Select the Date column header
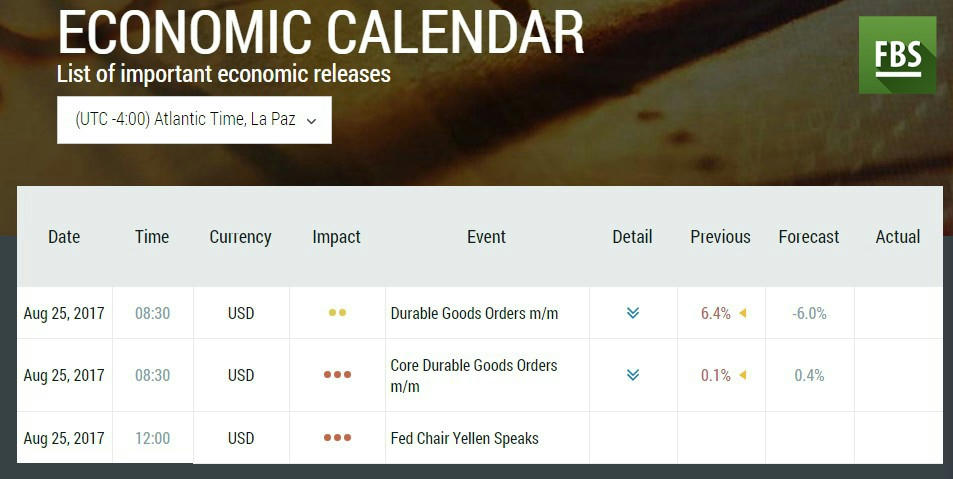This screenshot has height=479, width=953. (x=64, y=236)
